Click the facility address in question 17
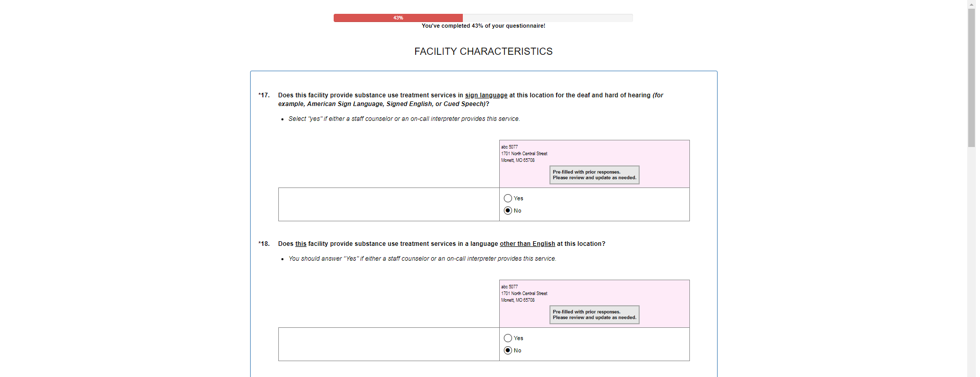Image resolution: width=980 pixels, height=377 pixels. click(x=524, y=154)
